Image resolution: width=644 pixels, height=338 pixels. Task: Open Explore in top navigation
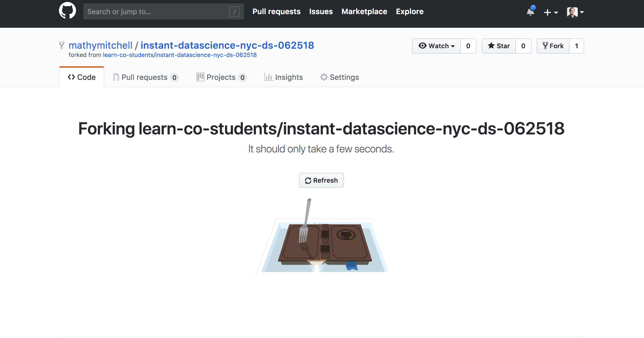[x=409, y=11]
